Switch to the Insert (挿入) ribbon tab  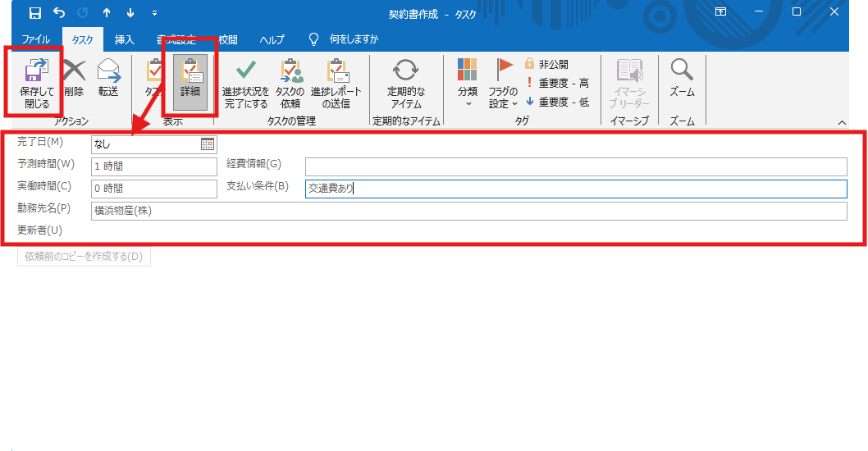point(125,39)
